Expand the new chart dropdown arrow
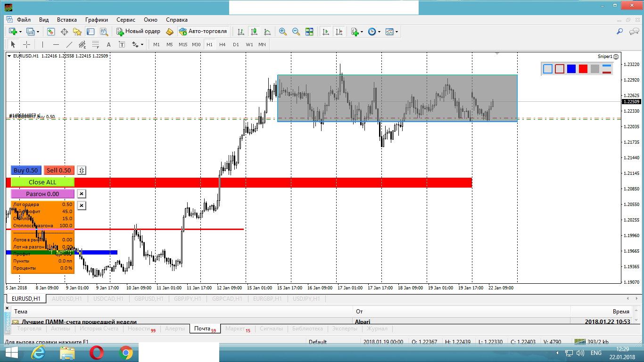Screen dimensions: 644x362 [x=20, y=32]
